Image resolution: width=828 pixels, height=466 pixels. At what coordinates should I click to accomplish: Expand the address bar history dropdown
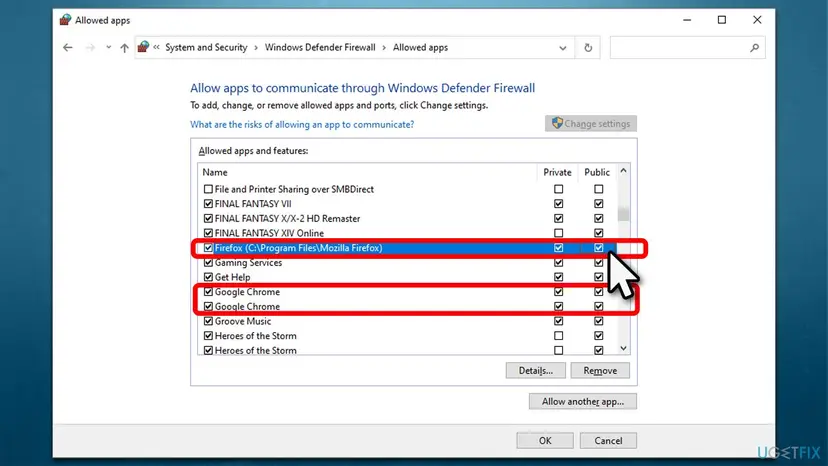[562, 48]
